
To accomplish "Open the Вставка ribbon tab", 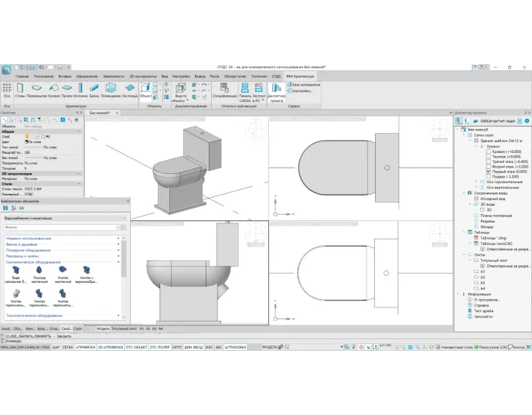I will point(65,77).
